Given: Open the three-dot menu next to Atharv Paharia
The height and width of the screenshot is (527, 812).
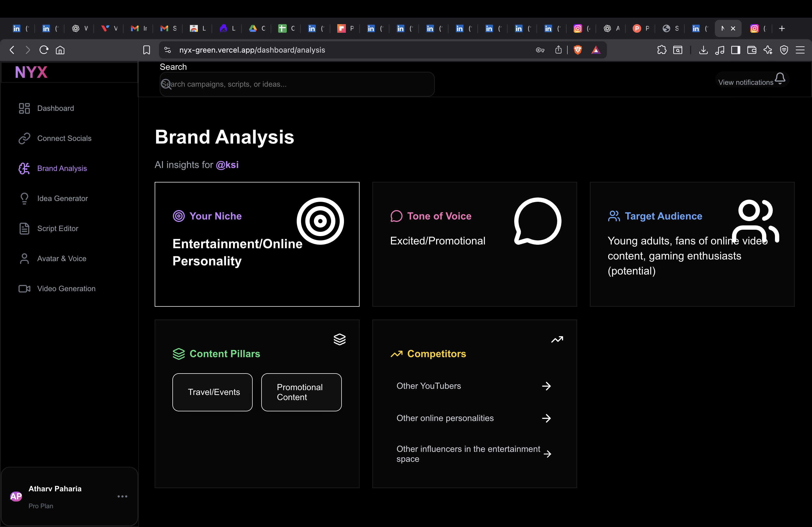Looking at the screenshot, I should [122, 496].
